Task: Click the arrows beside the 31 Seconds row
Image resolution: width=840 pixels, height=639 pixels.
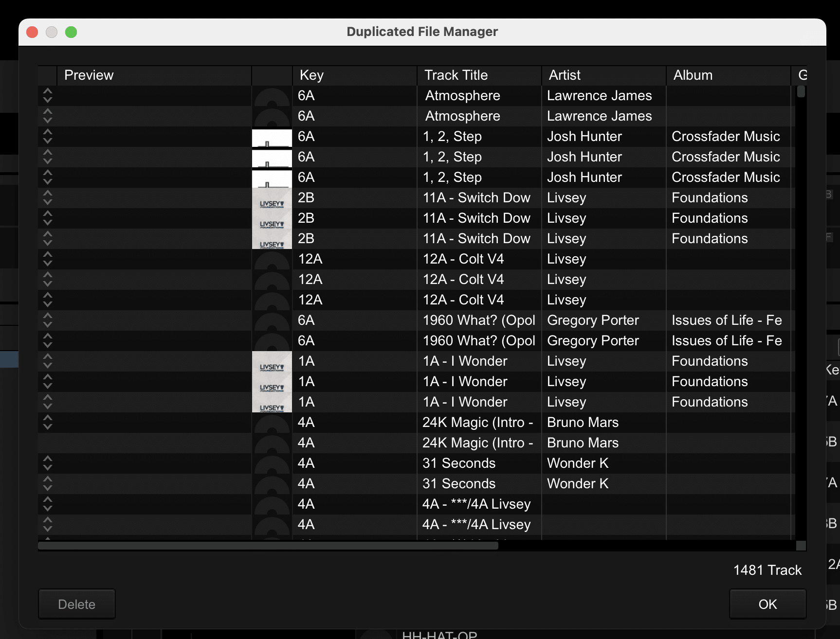Action: 47,463
